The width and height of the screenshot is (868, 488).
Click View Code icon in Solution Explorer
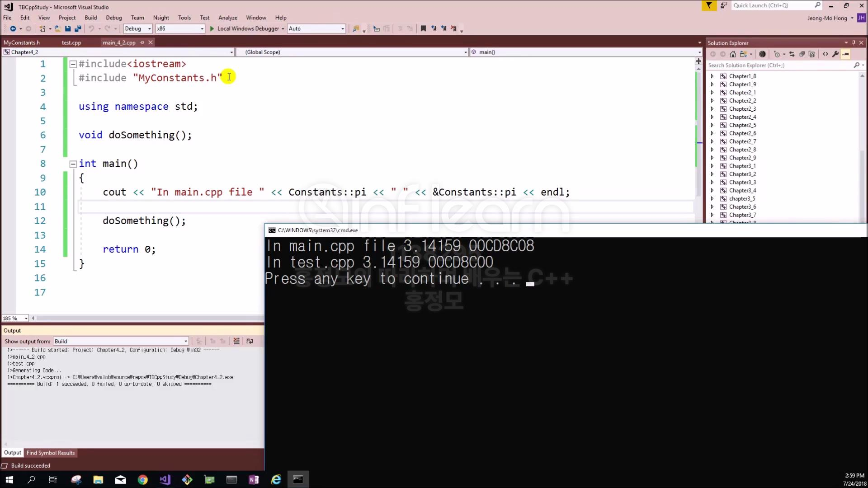(x=825, y=54)
